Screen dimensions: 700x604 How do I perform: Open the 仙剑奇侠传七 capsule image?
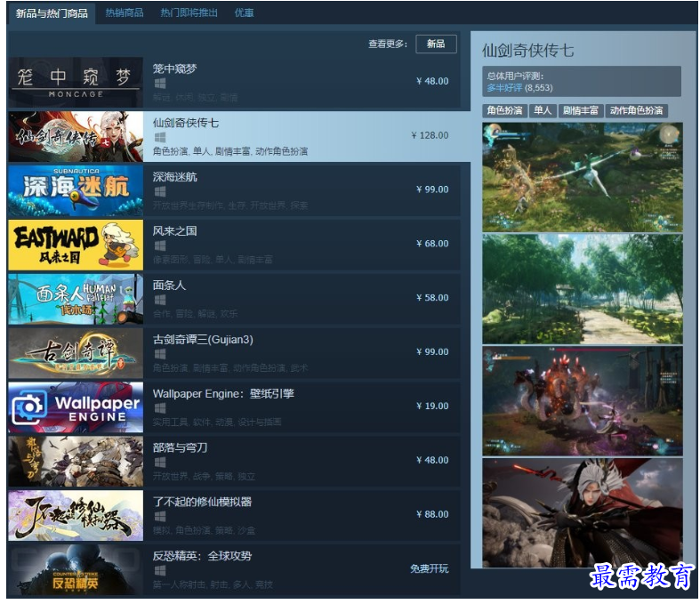pos(76,137)
